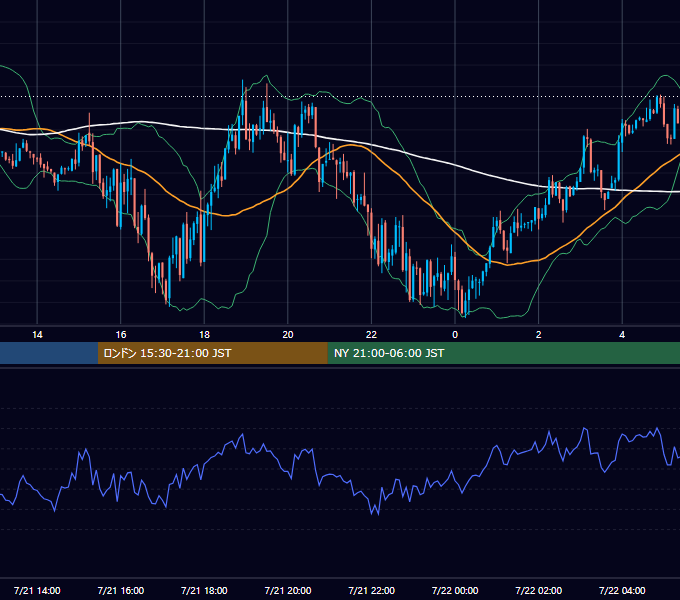Click the '7/21 14:00' timestamp label
Viewport: 680px width, 600px height.
[37, 590]
